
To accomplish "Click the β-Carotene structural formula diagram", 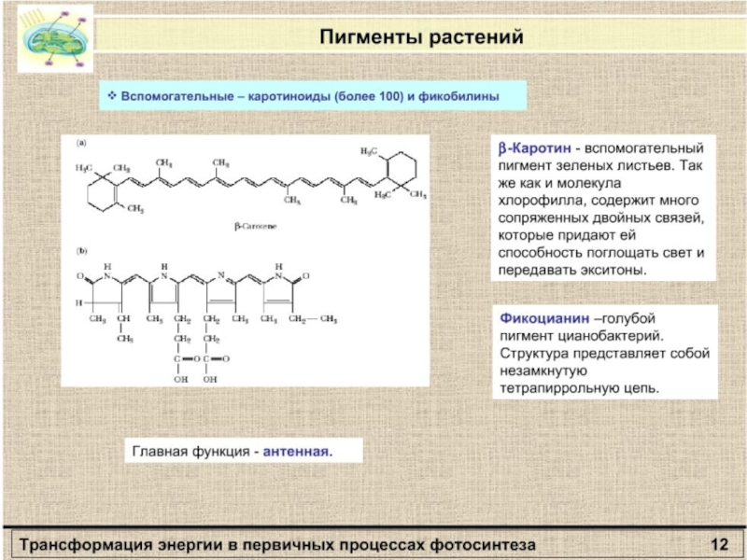I will tap(251, 181).
